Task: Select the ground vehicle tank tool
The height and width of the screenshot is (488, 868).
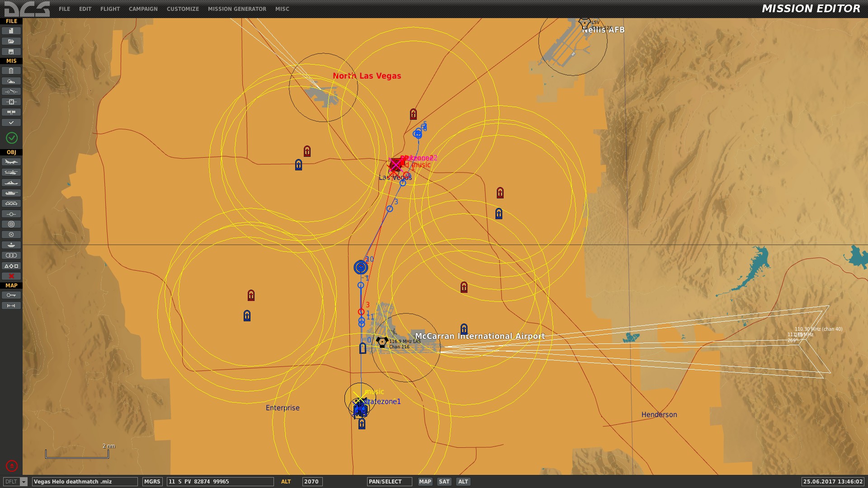Action: coord(11,193)
